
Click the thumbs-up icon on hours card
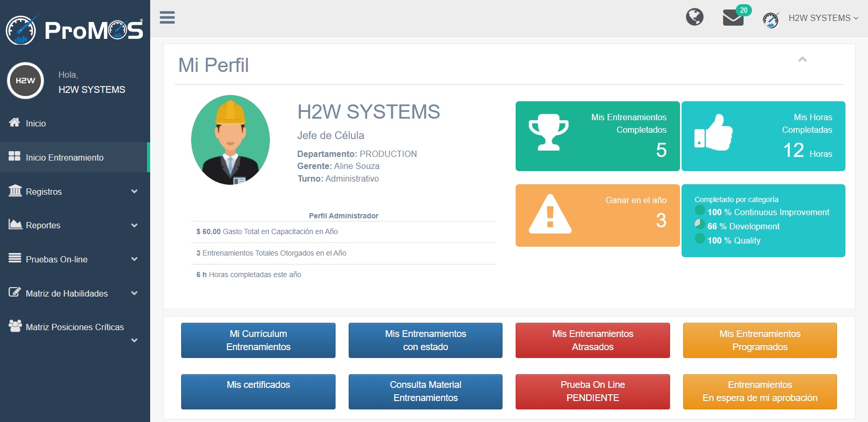(x=713, y=133)
